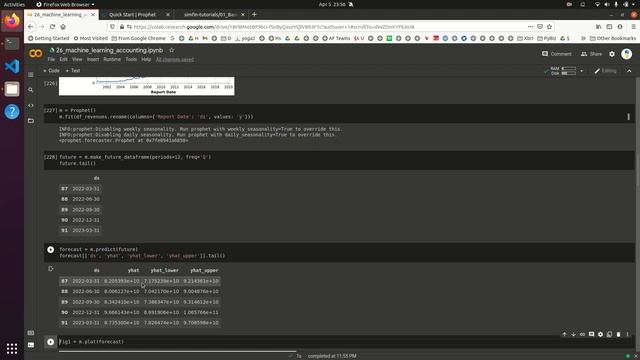Move selected cell up arrow

pos(564,334)
